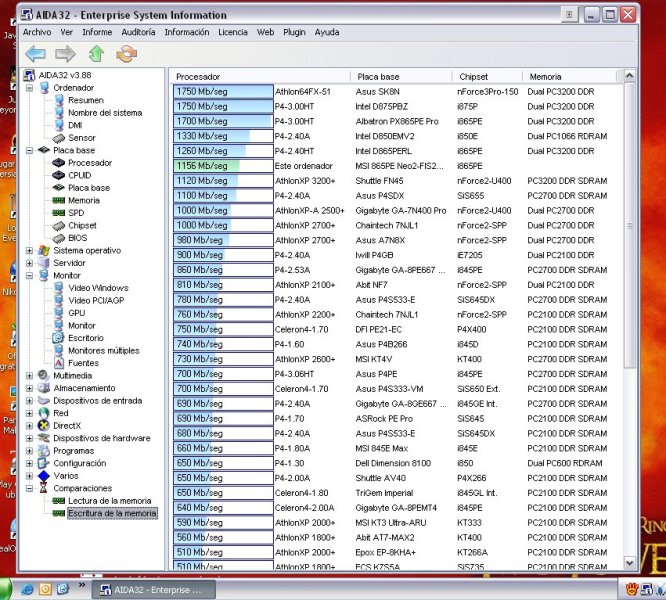Open the Archivo menu

tap(37, 32)
